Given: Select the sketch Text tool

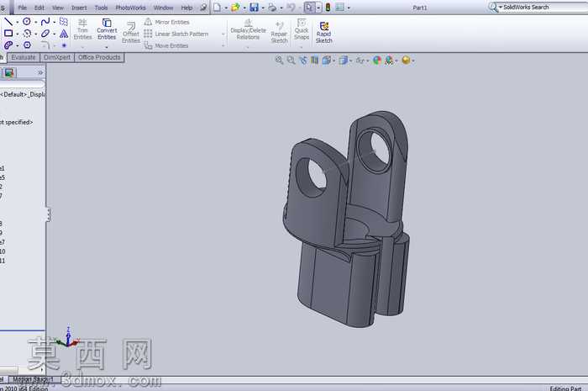Looking at the screenshot, I should [x=64, y=34].
